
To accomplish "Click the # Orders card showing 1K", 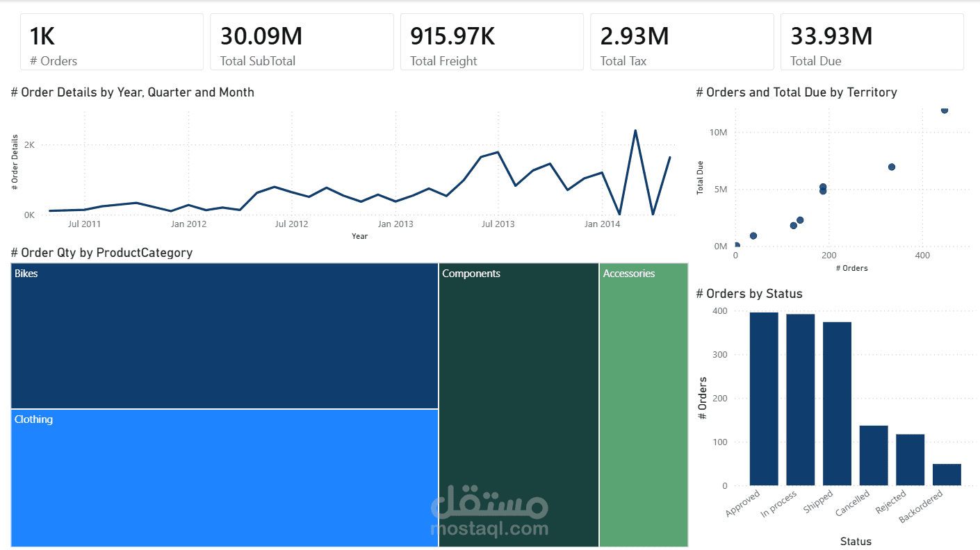I will [x=111, y=42].
